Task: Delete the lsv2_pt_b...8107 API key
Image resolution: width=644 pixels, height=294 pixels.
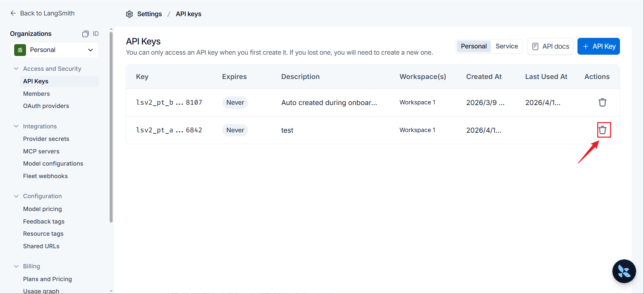Action: (x=602, y=102)
